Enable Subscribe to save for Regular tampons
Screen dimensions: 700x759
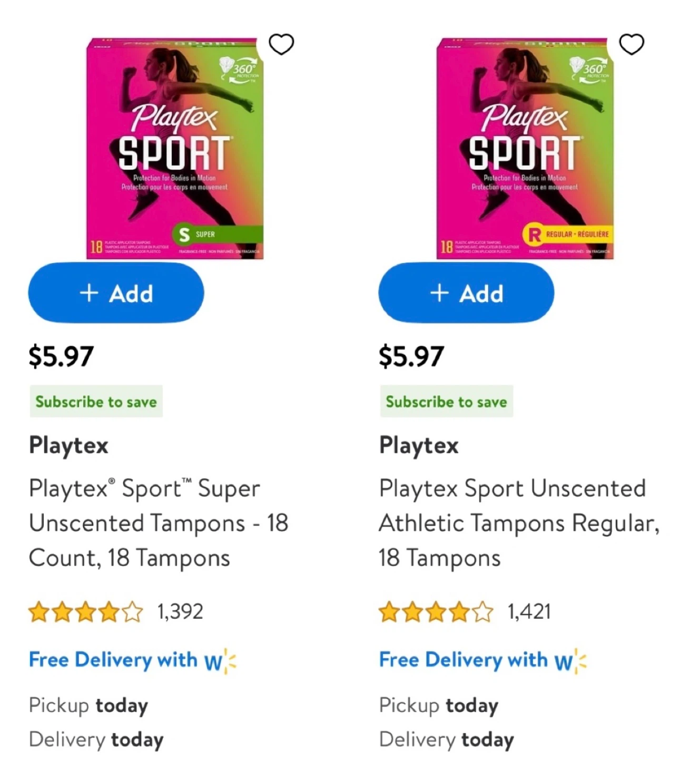tap(446, 401)
